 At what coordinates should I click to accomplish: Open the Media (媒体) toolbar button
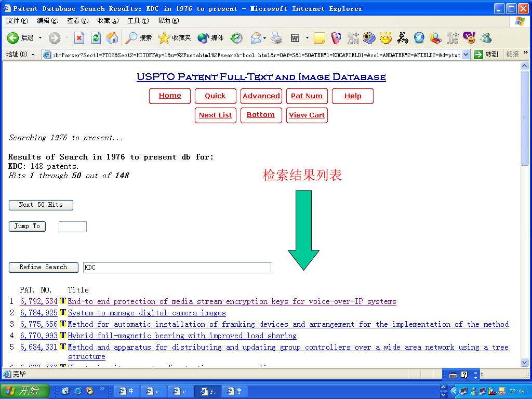(x=210, y=37)
